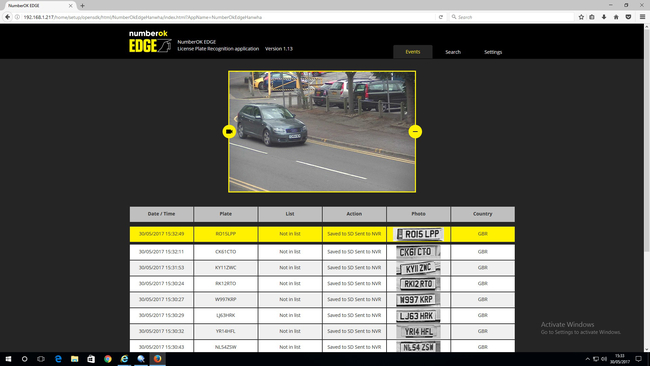Click the Date / Time column header
Viewport: 650px width, 366px height.
tap(161, 214)
